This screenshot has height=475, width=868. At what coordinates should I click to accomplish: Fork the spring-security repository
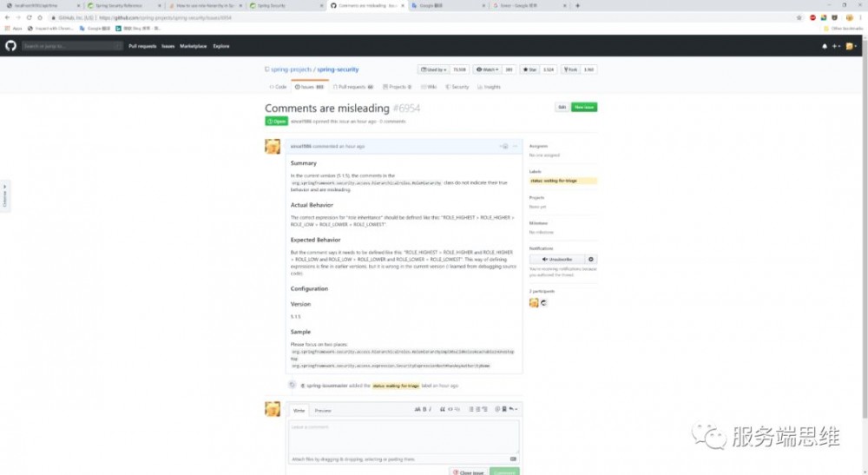pyautogui.click(x=570, y=69)
